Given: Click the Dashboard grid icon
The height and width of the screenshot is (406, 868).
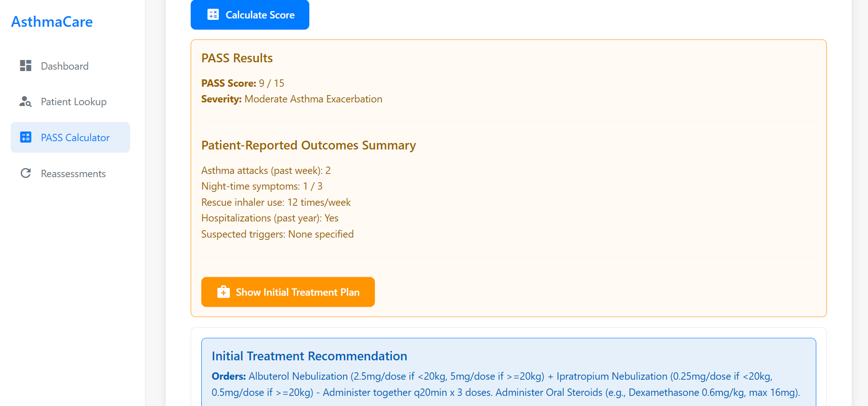Looking at the screenshot, I should pos(25,66).
